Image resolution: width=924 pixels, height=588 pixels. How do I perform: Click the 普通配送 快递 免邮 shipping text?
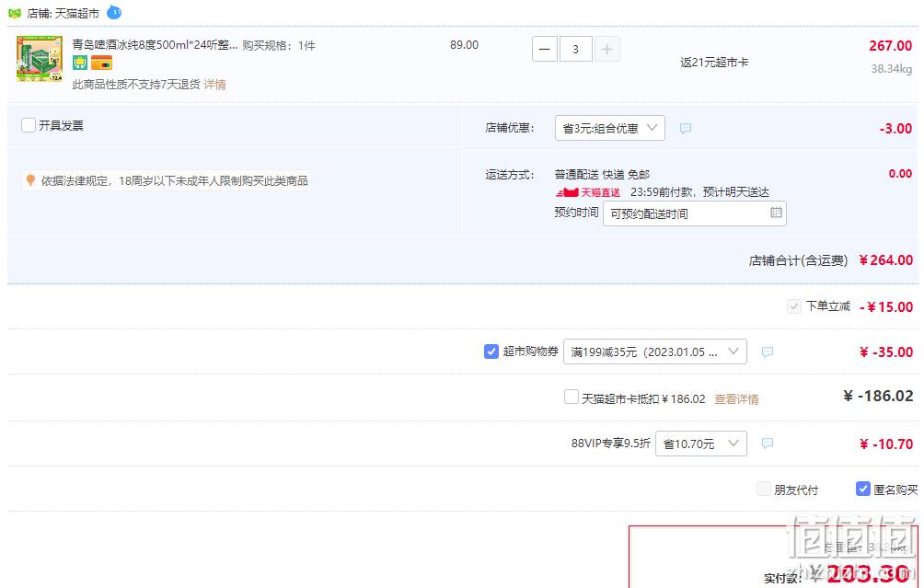pyautogui.click(x=602, y=175)
